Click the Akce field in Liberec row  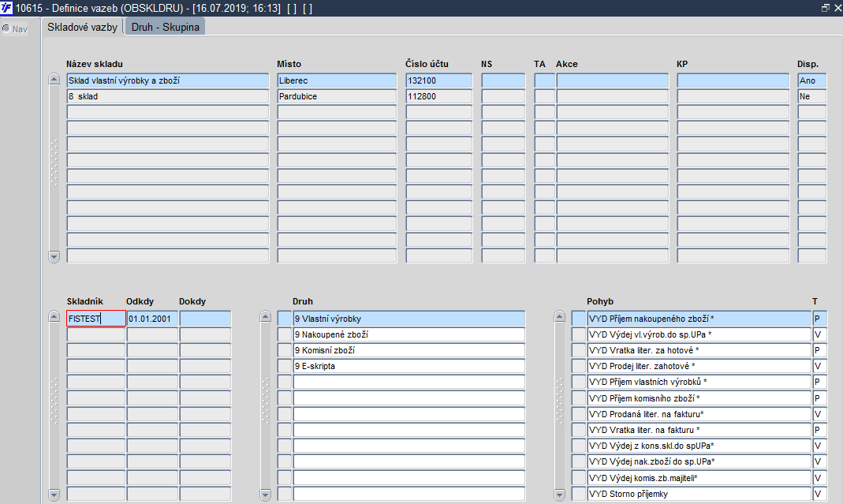[613, 80]
